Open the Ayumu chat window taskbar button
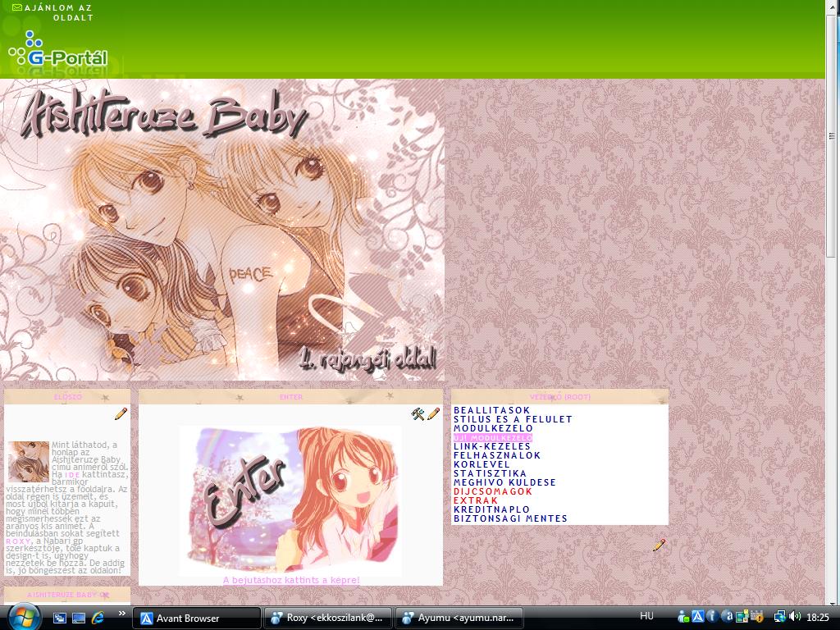Viewport: 840px width, 630px height. tap(460, 619)
